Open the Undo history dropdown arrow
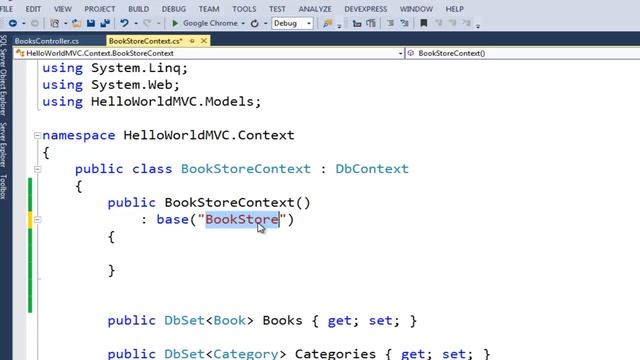Screen dimensions: 640x360 (136, 24)
